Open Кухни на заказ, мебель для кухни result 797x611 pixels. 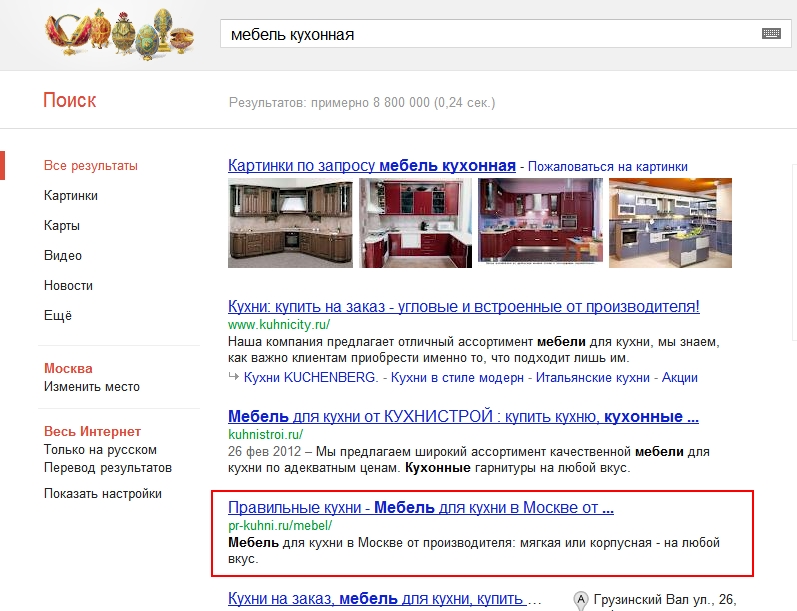(x=384, y=599)
